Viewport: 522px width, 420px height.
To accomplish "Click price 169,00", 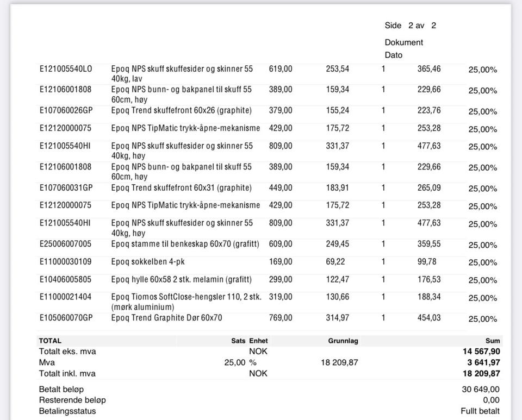I will coord(281,262).
